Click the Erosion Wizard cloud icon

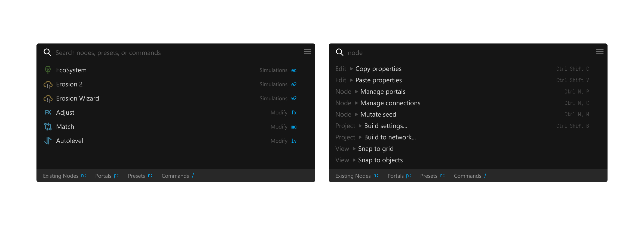pos(48,99)
